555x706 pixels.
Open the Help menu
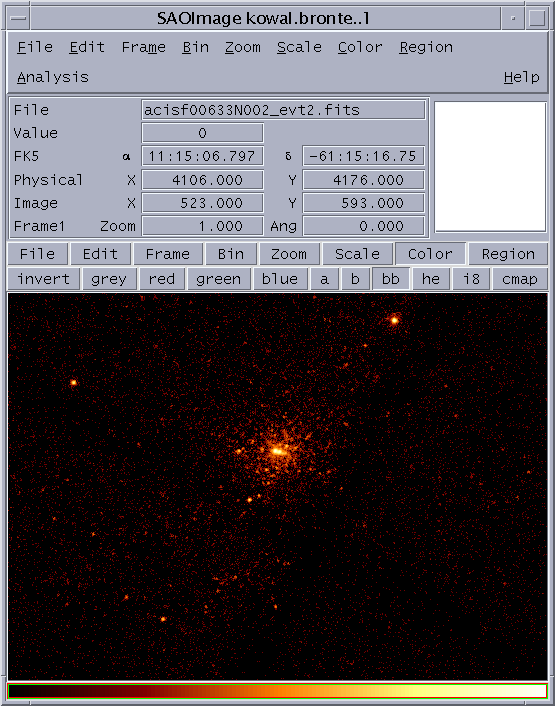521,77
